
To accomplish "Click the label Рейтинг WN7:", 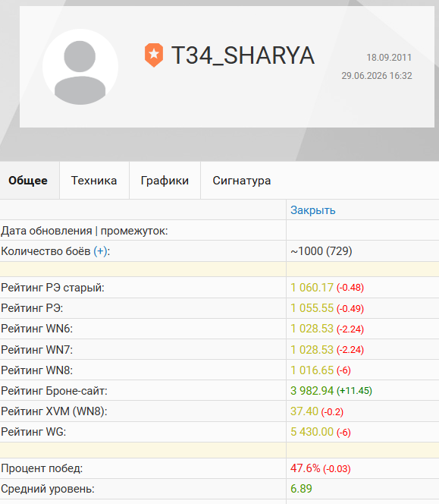I will [x=37, y=349].
